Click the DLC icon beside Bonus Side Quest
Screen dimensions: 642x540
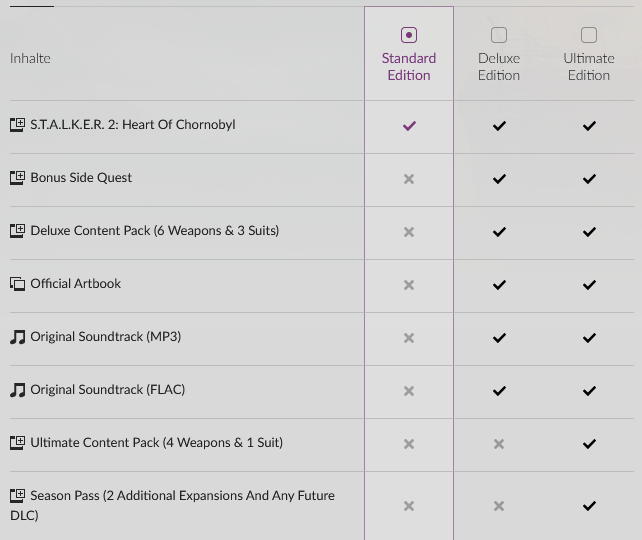[17, 178]
